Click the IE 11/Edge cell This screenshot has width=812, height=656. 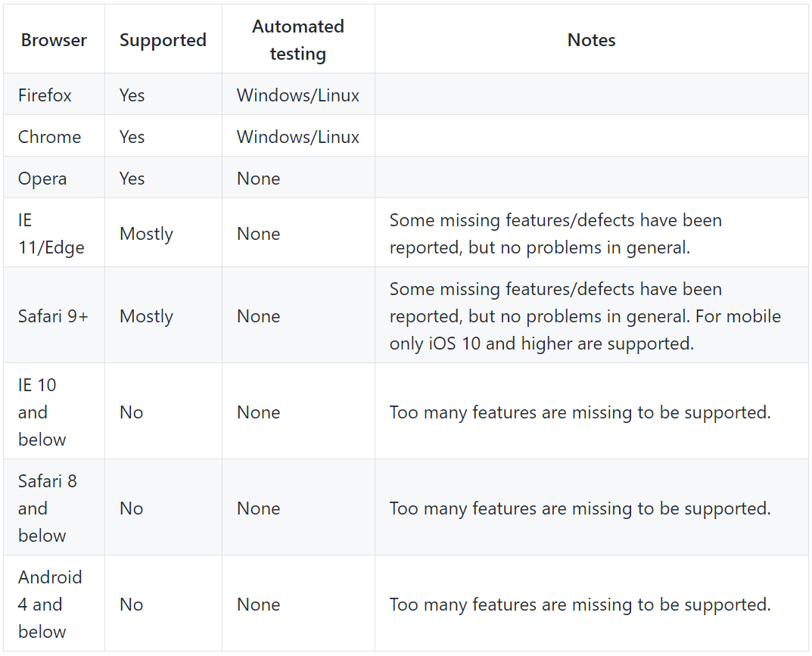coord(51,234)
